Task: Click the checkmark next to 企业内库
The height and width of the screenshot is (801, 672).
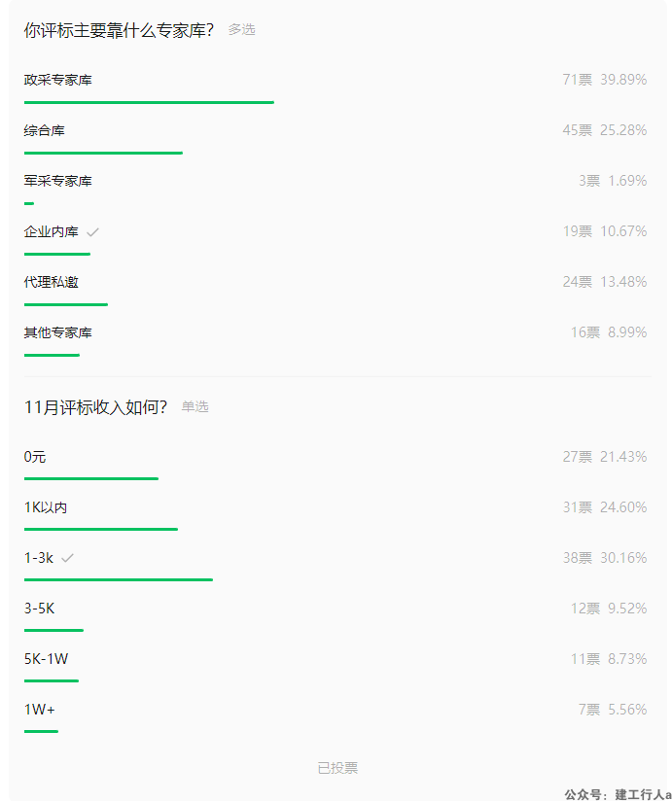Action: click(x=92, y=232)
